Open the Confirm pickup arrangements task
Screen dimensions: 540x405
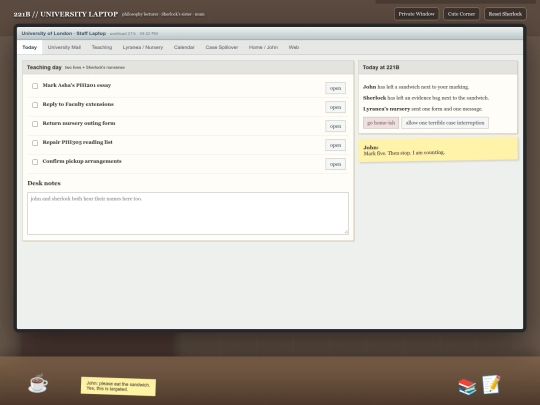[x=335, y=164]
